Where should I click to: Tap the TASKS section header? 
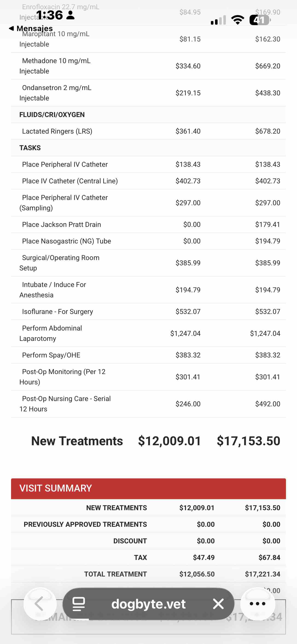click(30, 148)
